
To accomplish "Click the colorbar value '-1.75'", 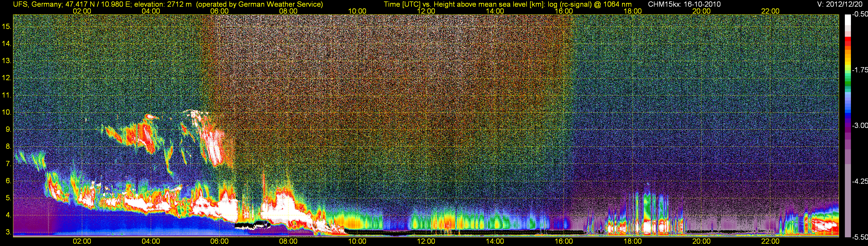I will 860,70.
